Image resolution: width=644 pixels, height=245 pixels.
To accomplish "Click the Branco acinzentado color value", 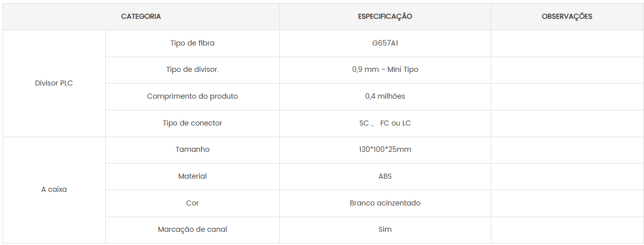I will [x=385, y=203].
